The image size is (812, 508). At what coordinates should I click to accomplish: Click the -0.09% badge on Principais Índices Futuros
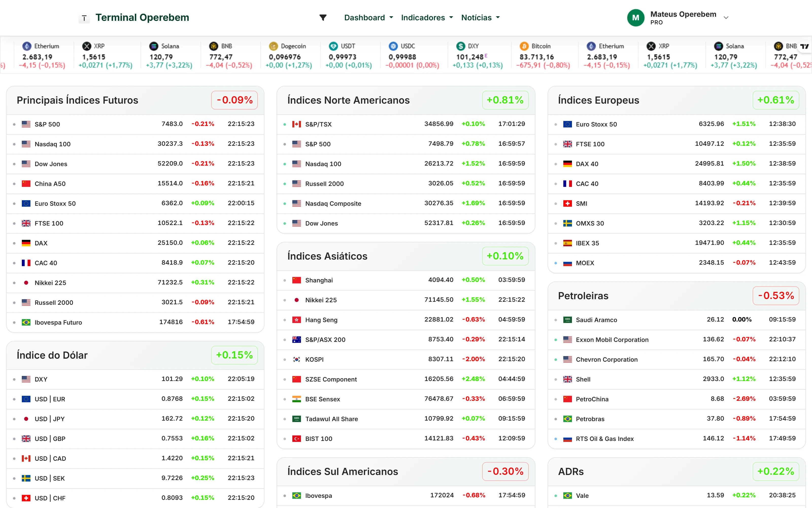[x=234, y=100]
